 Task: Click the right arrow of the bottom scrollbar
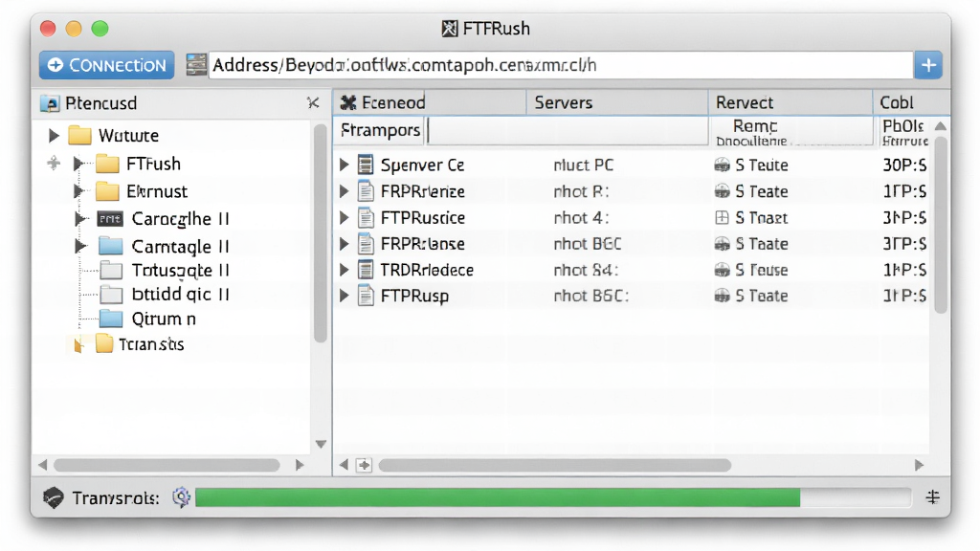919,465
